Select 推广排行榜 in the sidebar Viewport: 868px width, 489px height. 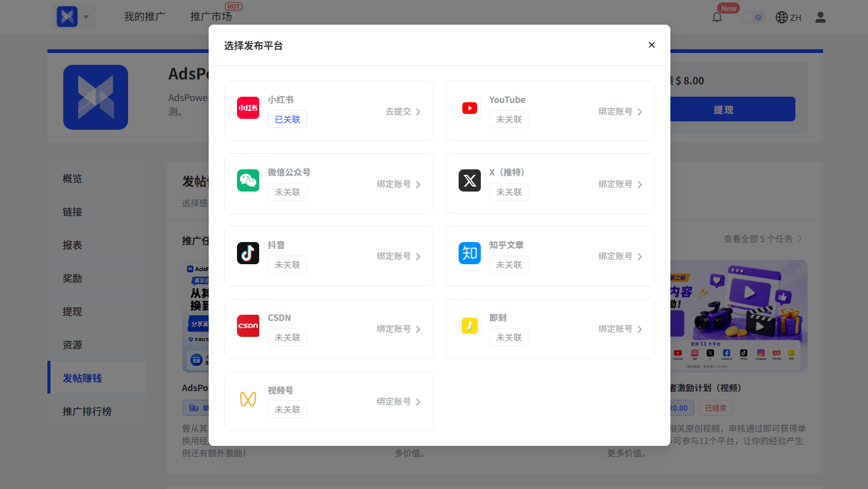point(97,411)
